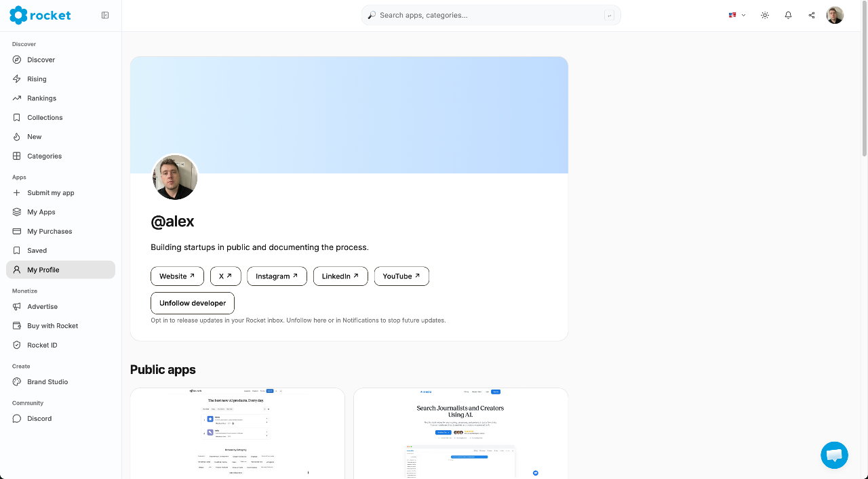Open user avatar menu in header
The width and height of the screenshot is (868, 479).
(x=835, y=15)
